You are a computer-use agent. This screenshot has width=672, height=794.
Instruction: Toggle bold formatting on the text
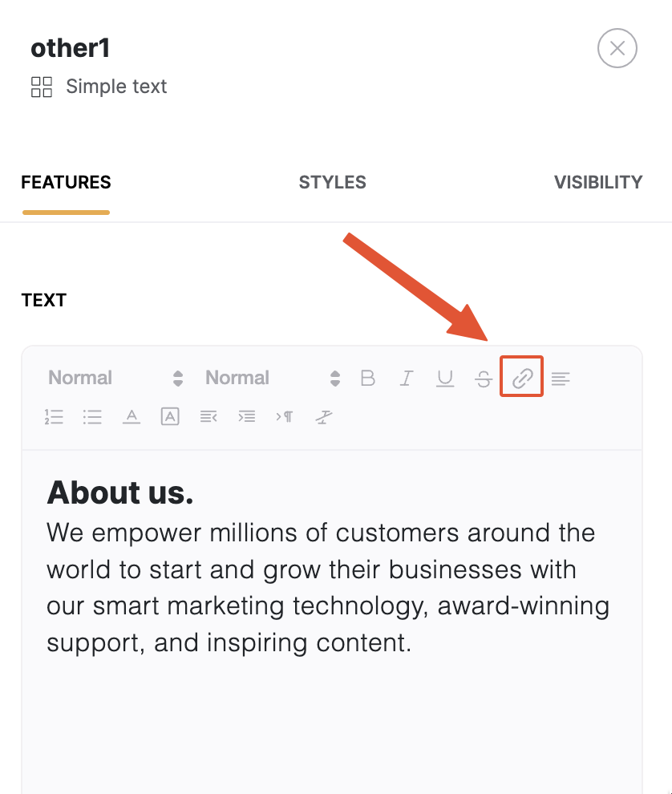point(367,377)
